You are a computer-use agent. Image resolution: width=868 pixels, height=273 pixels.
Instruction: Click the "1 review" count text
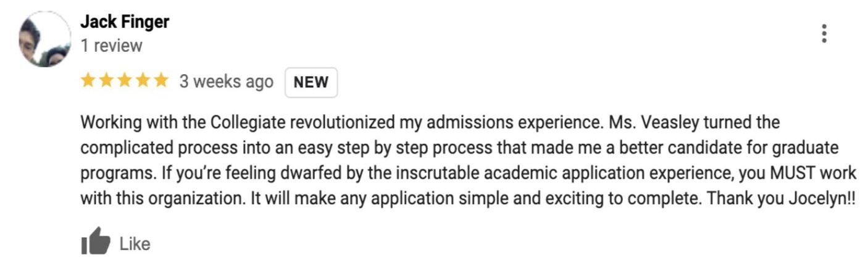(x=111, y=46)
